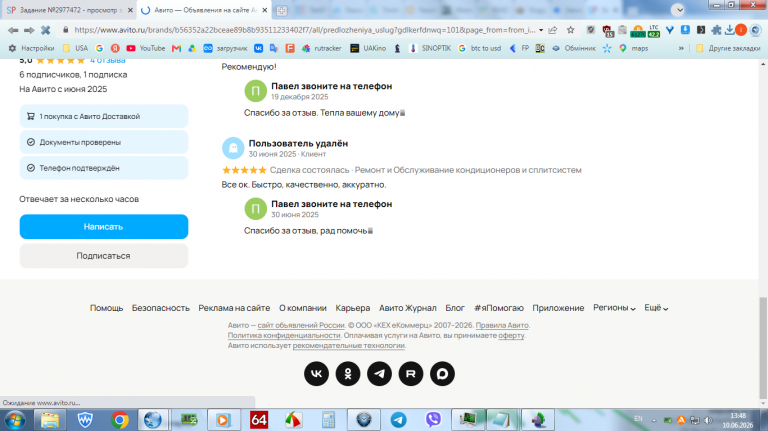768x431 pixels.
Task: Show hidden system tray icons arrow
Action: click(654, 420)
